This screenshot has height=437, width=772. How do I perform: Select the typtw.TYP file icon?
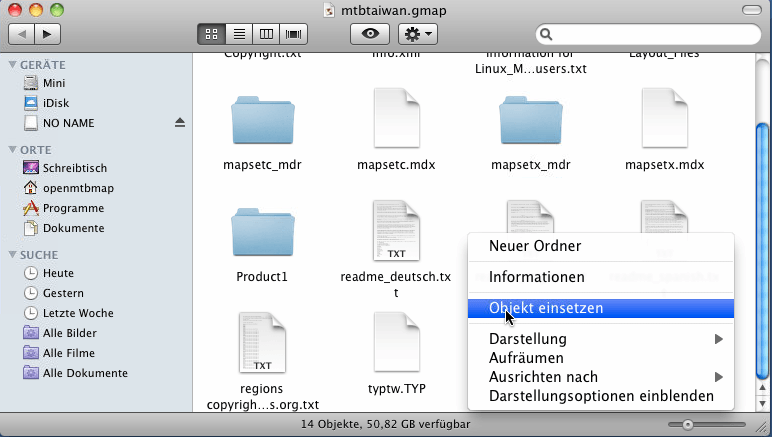pyautogui.click(x=396, y=343)
